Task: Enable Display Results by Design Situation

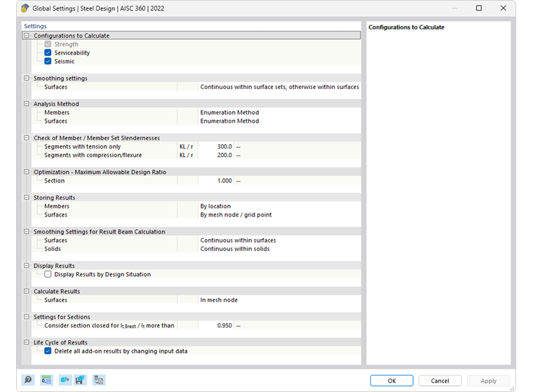Action: click(48, 274)
